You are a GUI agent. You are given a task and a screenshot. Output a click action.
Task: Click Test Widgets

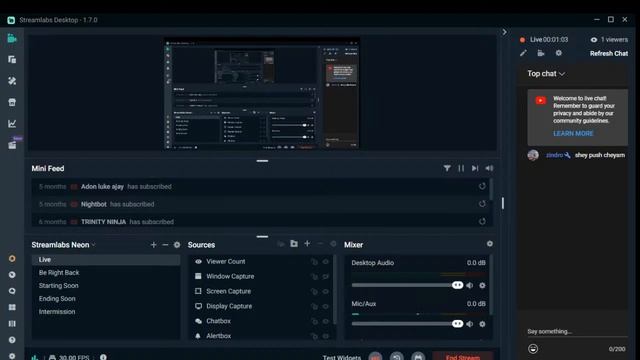[x=342, y=357]
